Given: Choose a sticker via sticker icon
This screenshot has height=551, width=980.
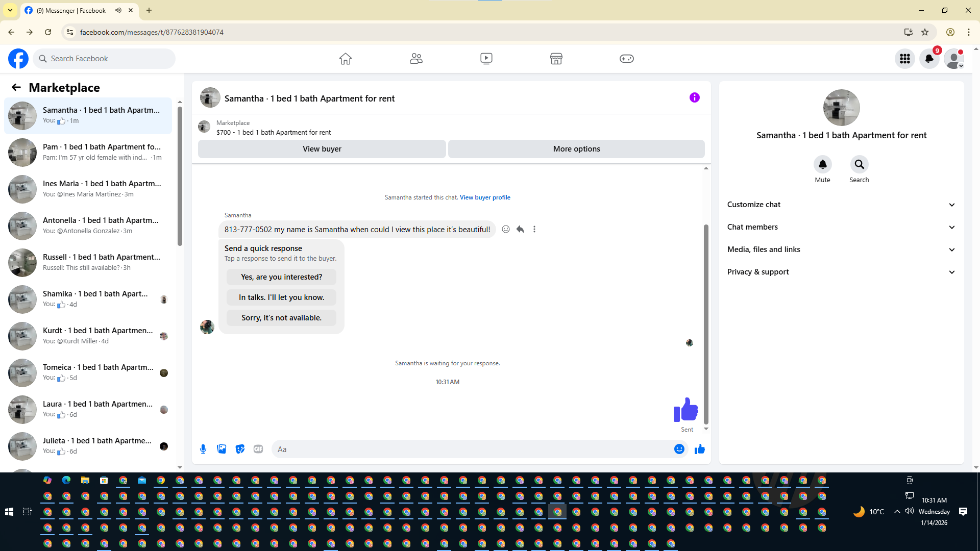Looking at the screenshot, I should click(x=240, y=449).
